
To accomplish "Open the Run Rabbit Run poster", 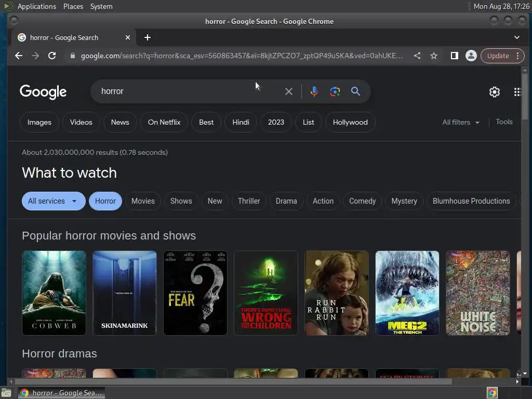I will [x=337, y=293].
